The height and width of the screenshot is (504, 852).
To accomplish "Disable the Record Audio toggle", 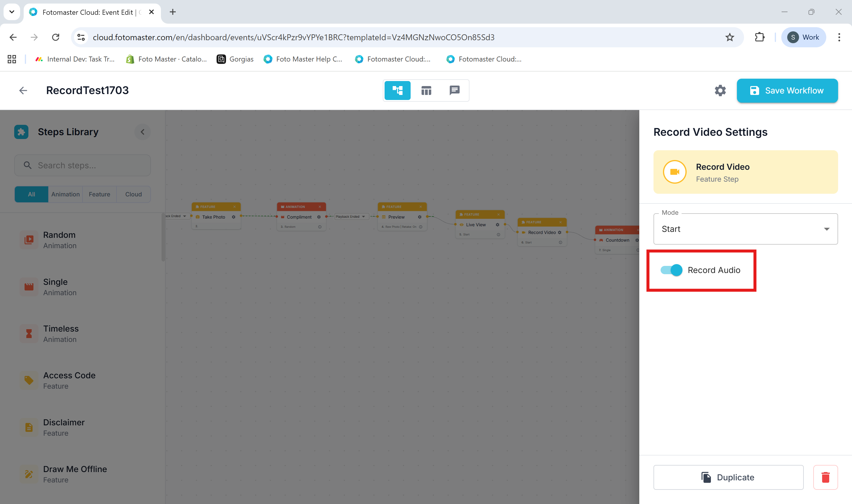I will (x=671, y=270).
